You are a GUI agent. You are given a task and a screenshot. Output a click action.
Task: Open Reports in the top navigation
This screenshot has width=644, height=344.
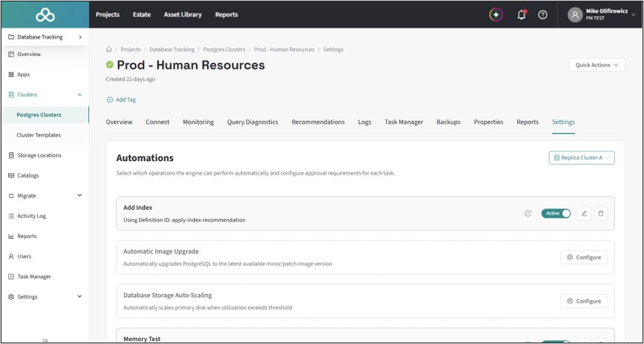tap(226, 15)
